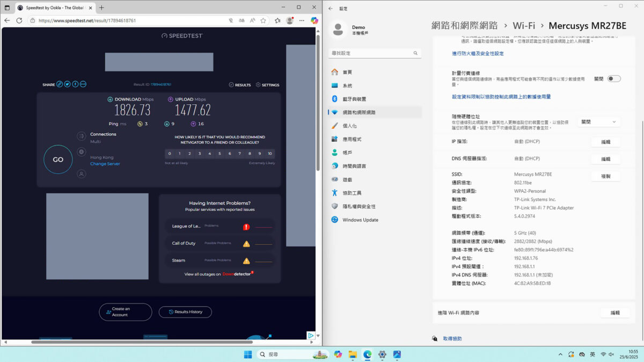
Task: Click the Edge address bar URL
Action: click(87, 20)
